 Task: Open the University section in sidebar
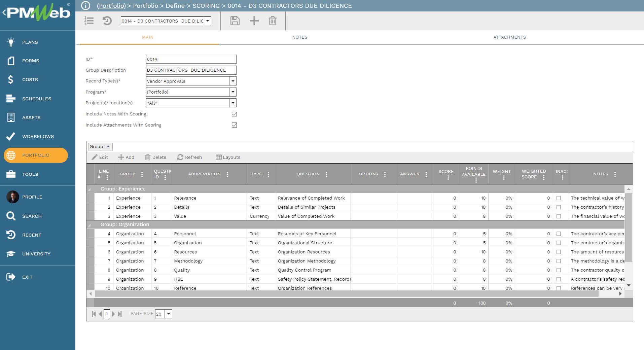point(36,254)
